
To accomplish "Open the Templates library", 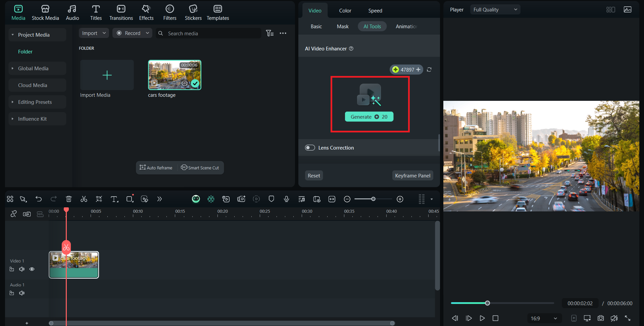I will click(218, 13).
